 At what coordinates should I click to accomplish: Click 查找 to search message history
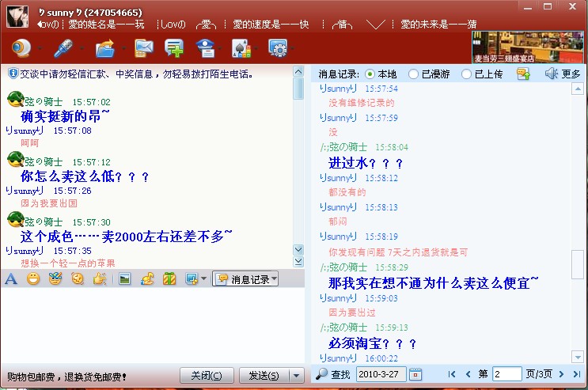pos(333,374)
